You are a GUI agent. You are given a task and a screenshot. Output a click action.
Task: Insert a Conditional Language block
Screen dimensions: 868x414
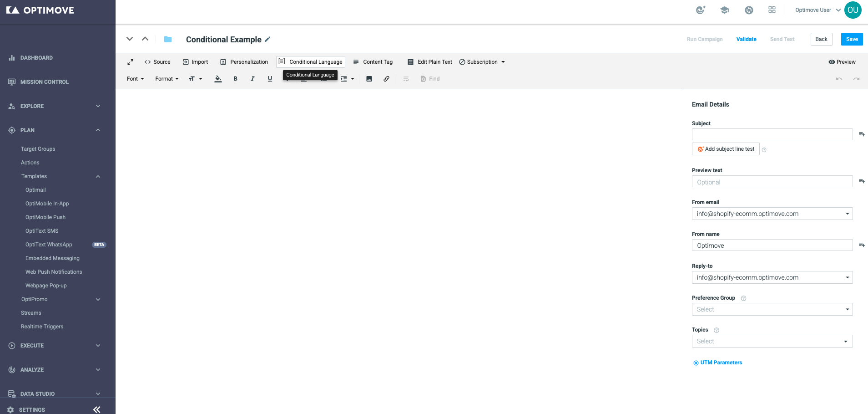pos(311,62)
